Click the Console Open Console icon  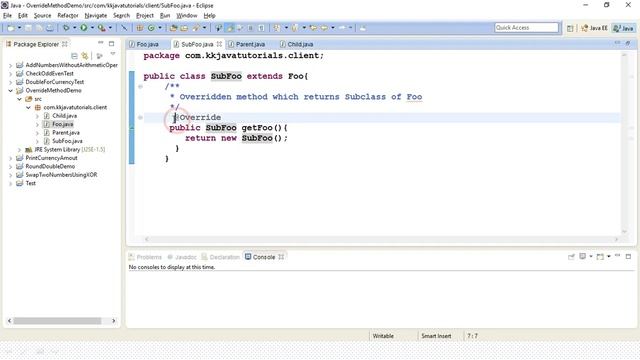(x=600, y=256)
